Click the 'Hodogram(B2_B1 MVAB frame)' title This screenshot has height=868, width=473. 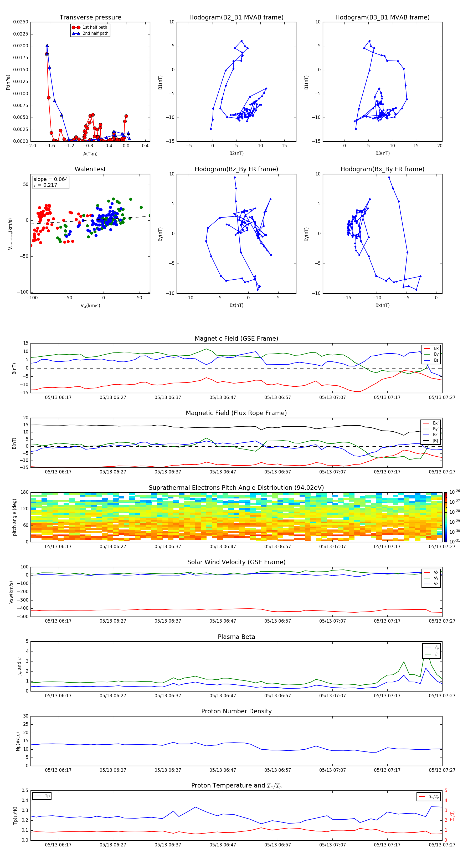point(236,18)
